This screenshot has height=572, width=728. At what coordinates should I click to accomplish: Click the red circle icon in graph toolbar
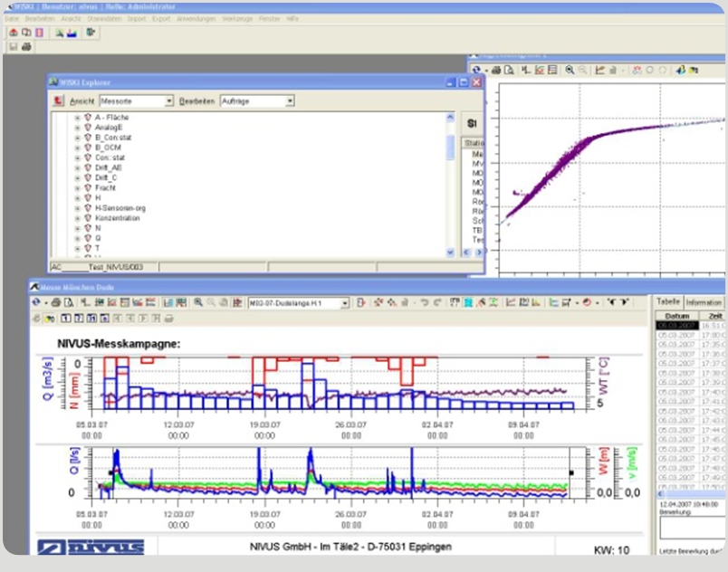pos(587,302)
